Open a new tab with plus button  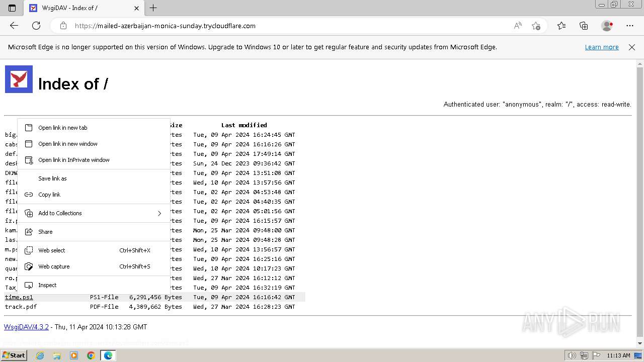[x=153, y=8]
